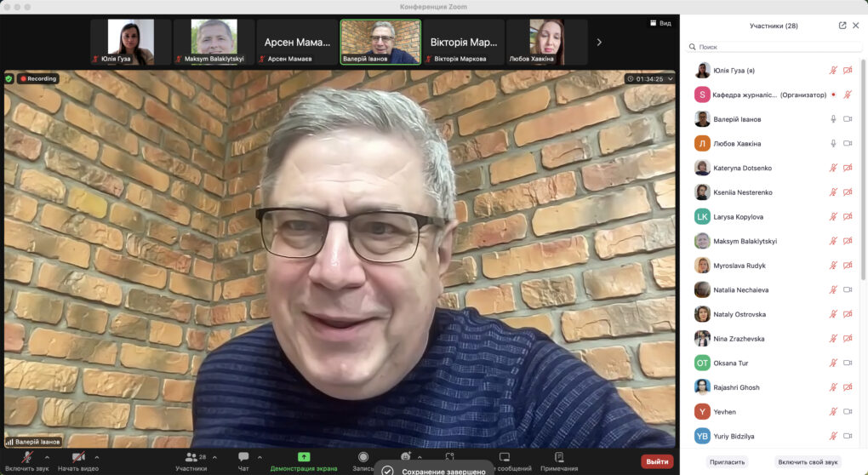Click the Вид view menu label
The image size is (868, 475).
coord(665,23)
